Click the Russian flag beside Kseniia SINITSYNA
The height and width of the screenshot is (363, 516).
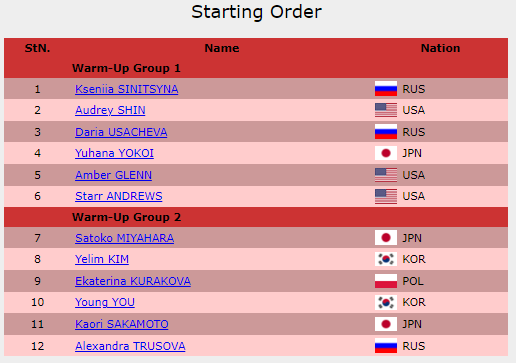(x=386, y=89)
